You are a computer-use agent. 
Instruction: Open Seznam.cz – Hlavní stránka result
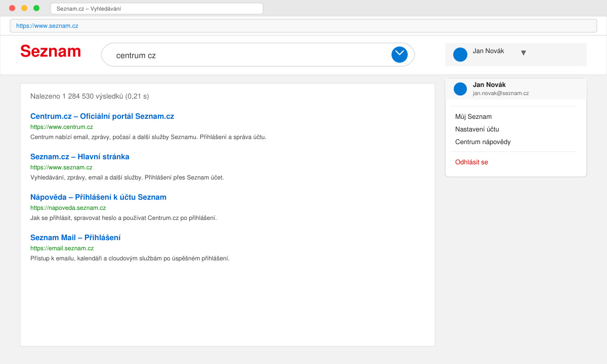tap(80, 157)
